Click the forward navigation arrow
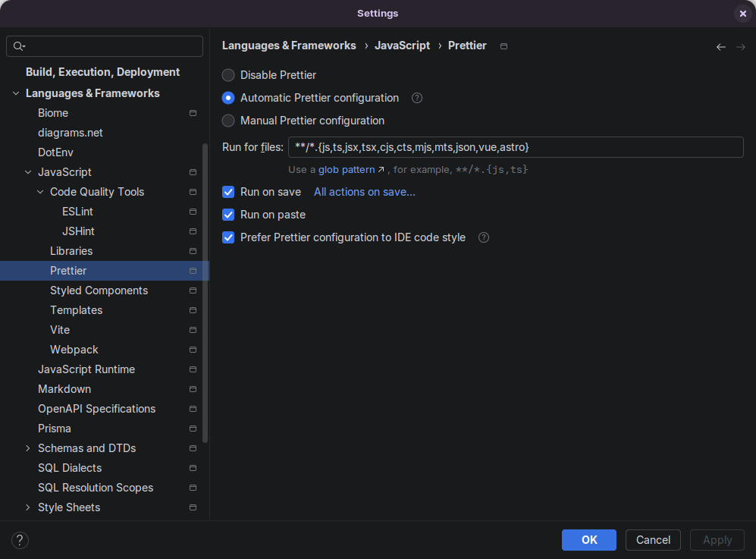The width and height of the screenshot is (756, 559). 741,46
